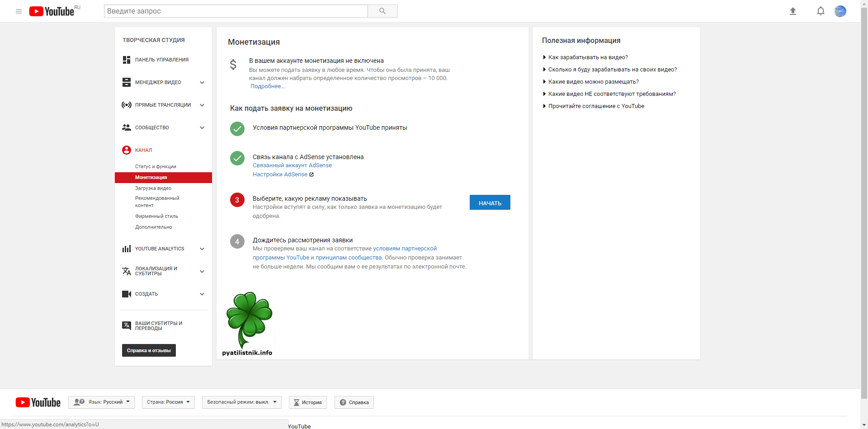Screen dimensions: 868x429
Task: Expand Сколько я буду зарабатывать question
Action: pos(612,70)
